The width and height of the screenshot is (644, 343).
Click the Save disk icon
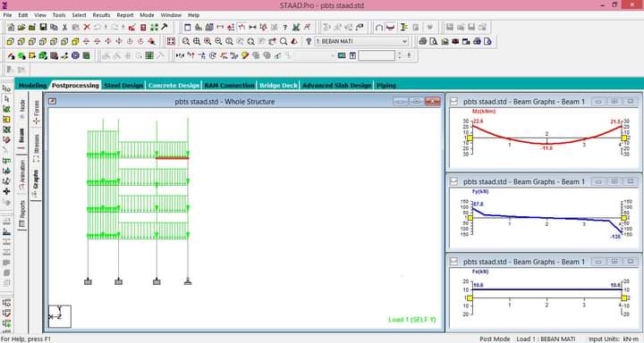tap(43, 28)
